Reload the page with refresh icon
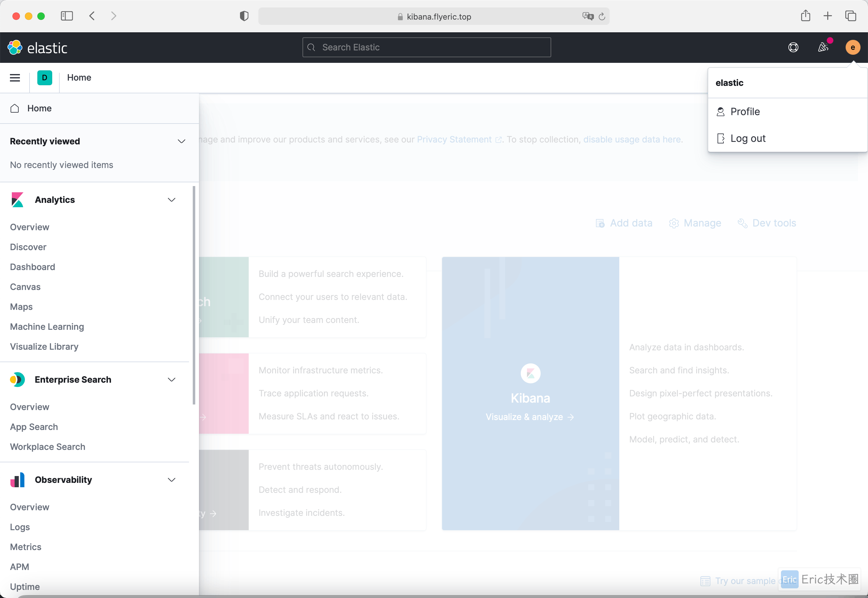868x598 pixels. (602, 16)
